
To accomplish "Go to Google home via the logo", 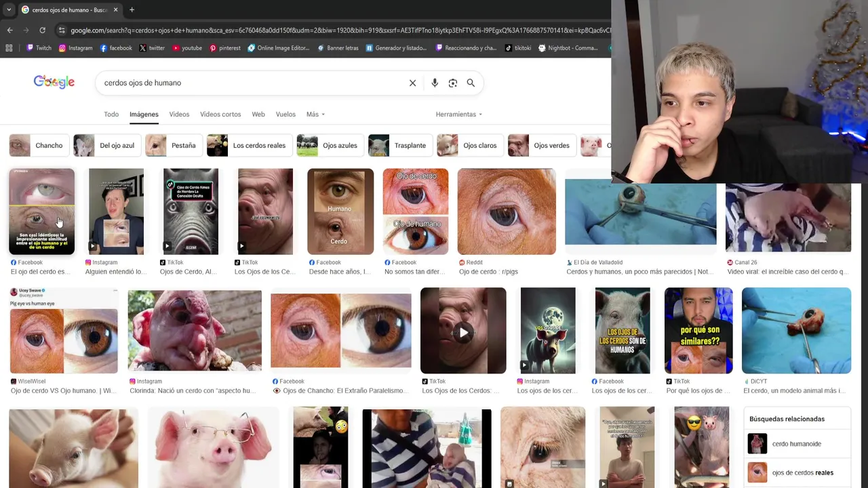I will pos(54,82).
